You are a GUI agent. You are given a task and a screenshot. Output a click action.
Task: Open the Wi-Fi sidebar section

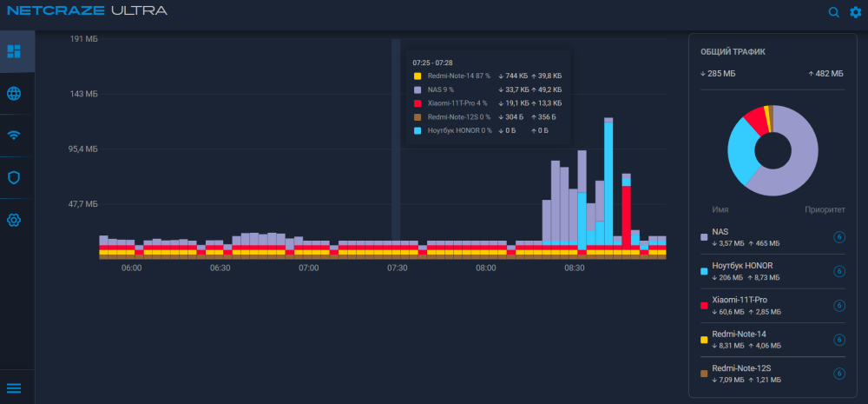pyautogui.click(x=14, y=136)
